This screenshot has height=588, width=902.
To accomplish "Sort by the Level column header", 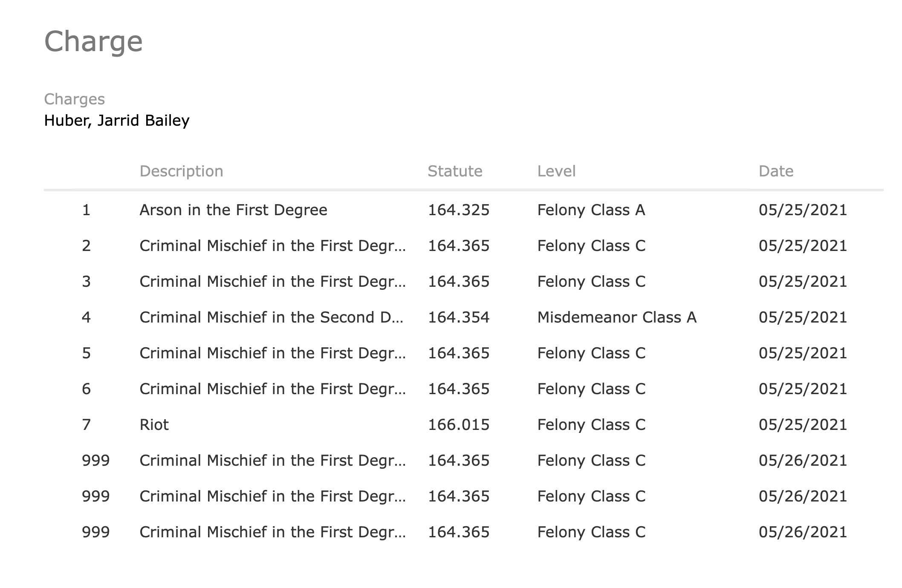I will click(556, 171).
